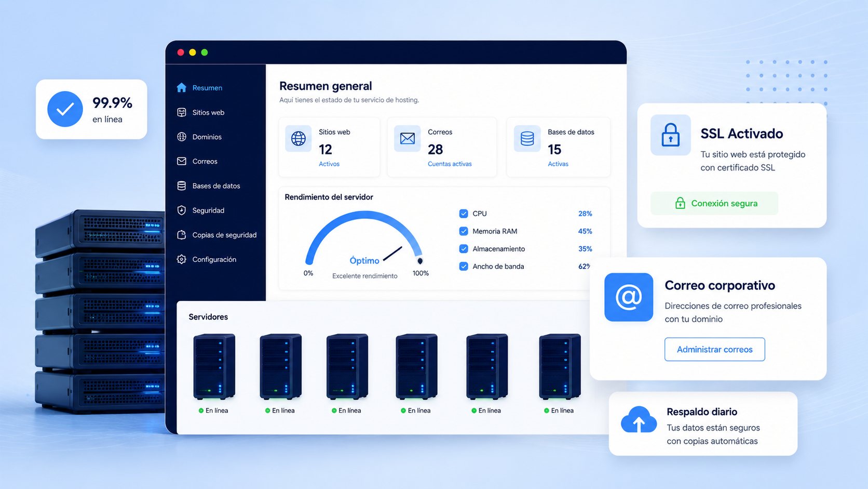This screenshot has width=868, height=489.
Task: Click the 35% Almacenamiento value
Action: [x=585, y=249]
